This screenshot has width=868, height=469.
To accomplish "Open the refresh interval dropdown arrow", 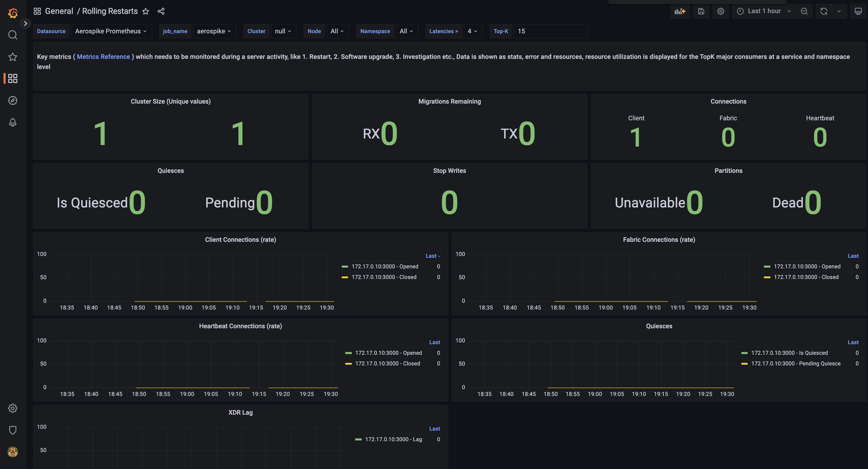I will 839,11.
